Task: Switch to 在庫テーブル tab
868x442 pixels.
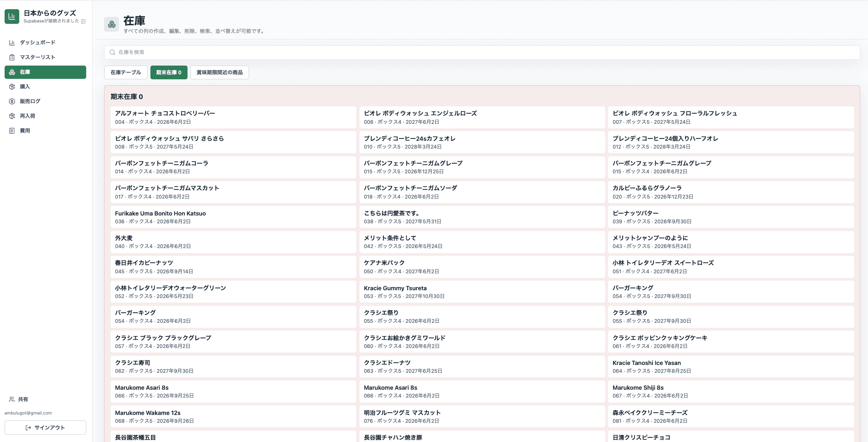Action: (126, 72)
